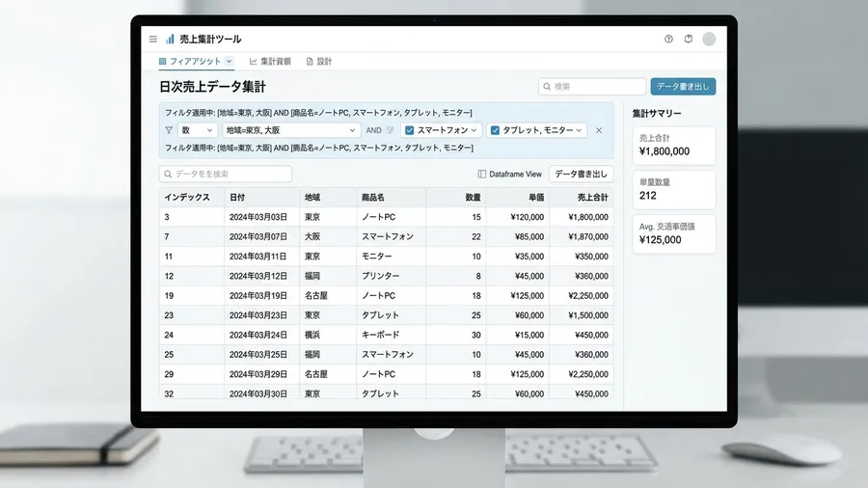Click the AND operator label
Screen dimensions: 868x488
coord(373,130)
